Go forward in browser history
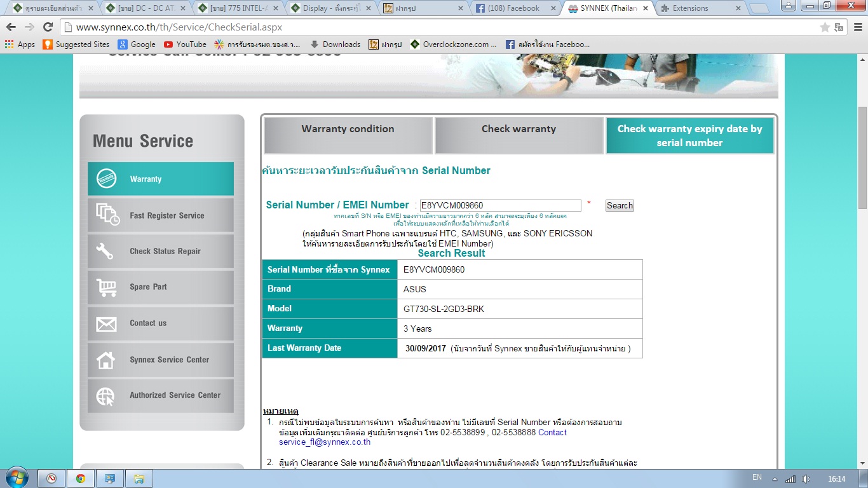 [x=29, y=27]
